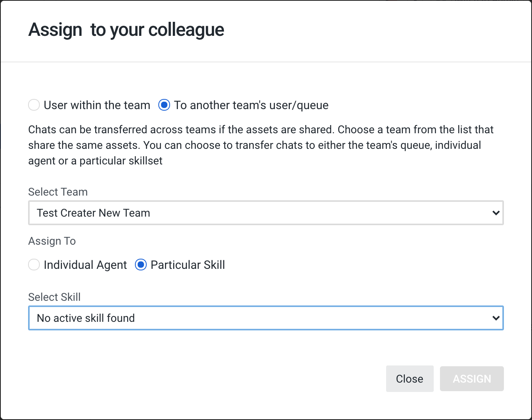532x420 pixels.
Task: Open the Select Team dropdown
Action: [266, 213]
